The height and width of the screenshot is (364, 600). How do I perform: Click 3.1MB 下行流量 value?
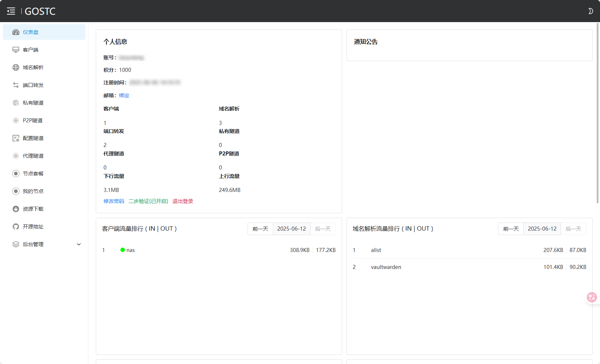point(111,190)
